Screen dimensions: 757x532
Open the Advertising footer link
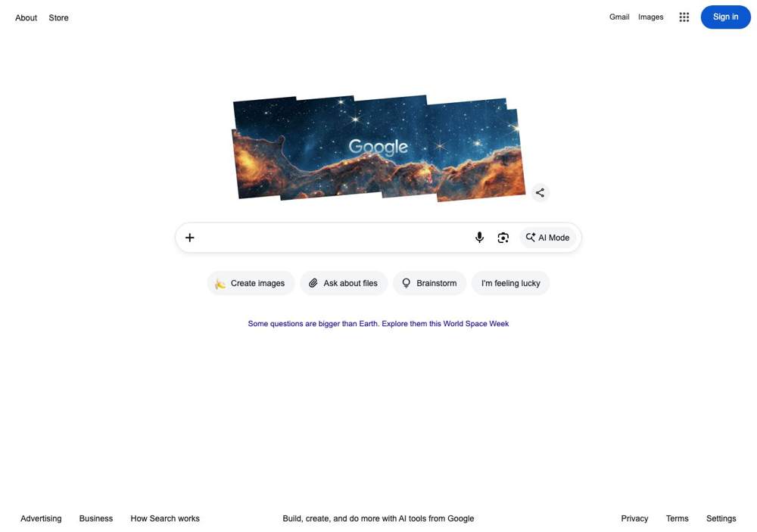pos(41,518)
